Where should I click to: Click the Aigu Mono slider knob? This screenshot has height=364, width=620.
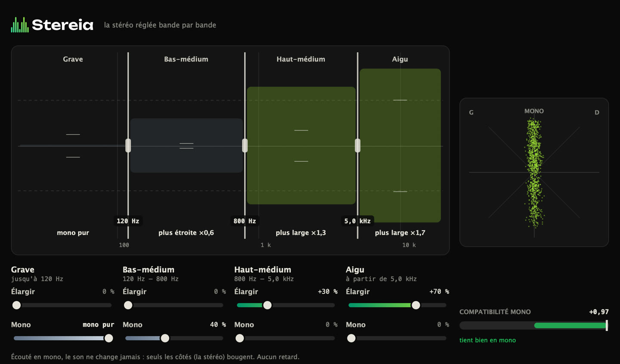click(x=351, y=338)
